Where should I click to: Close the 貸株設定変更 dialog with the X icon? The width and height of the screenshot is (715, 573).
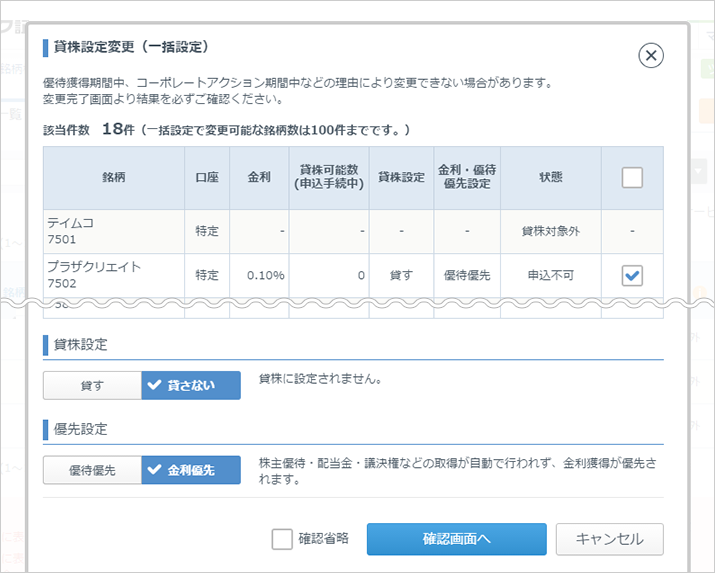coord(651,56)
